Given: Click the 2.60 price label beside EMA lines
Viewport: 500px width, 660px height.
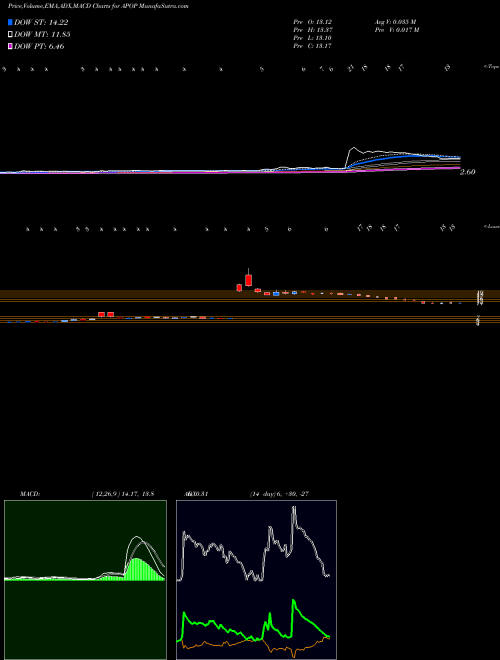Looking at the screenshot, I should (468, 172).
